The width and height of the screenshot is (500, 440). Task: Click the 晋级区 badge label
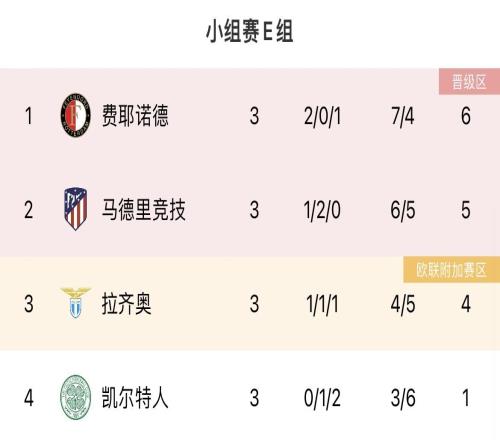pyautogui.click(x=469, y=82)
